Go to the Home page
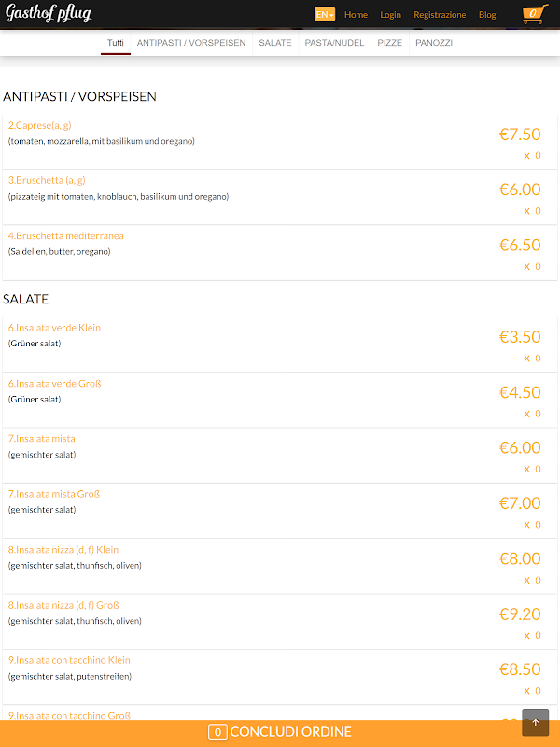560x747 pixels. click(x=356, y=15)
